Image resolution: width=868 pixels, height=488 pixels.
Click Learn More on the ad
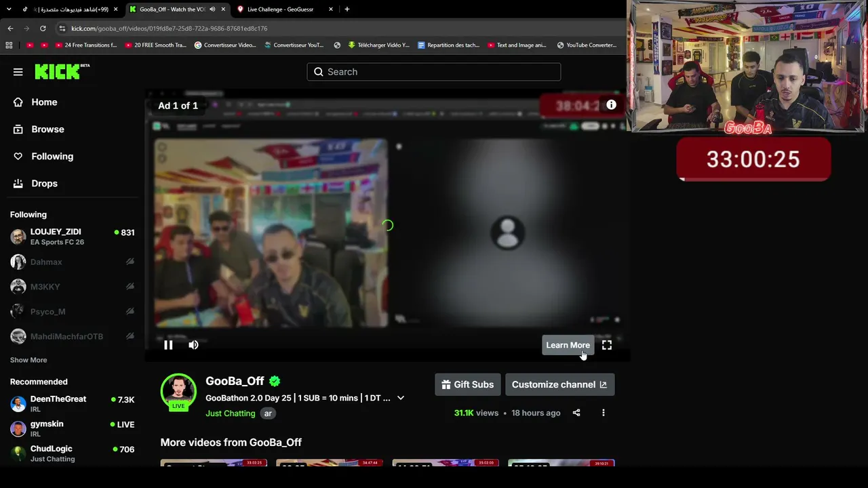click(x=568, y=345)
